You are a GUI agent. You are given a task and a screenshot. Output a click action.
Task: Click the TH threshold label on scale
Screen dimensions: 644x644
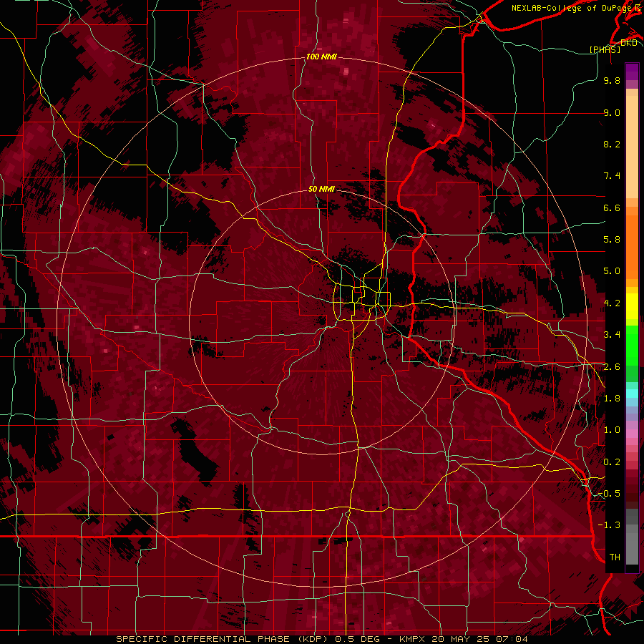pos(615,557)
